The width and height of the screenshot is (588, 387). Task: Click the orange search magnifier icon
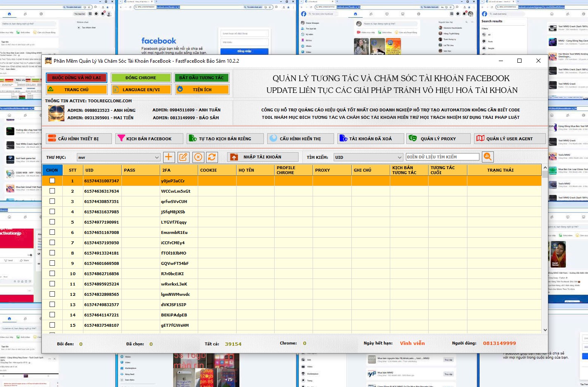[x=488, y=157]
